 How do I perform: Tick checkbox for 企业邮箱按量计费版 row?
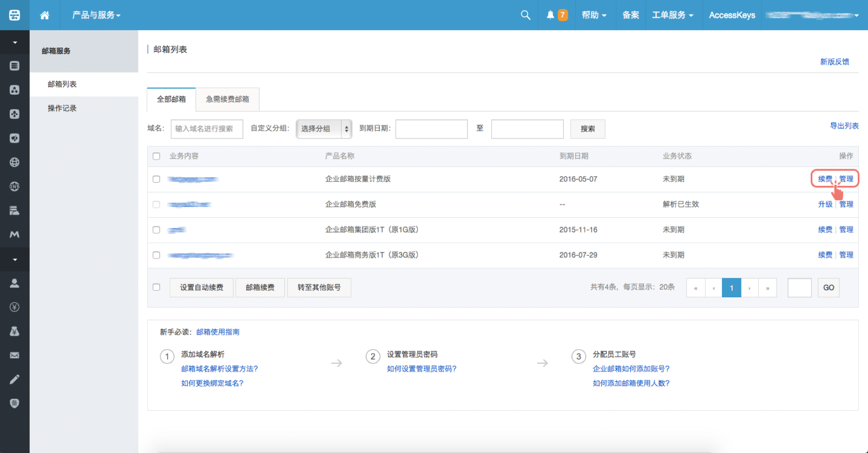click(x=156, y=179)
